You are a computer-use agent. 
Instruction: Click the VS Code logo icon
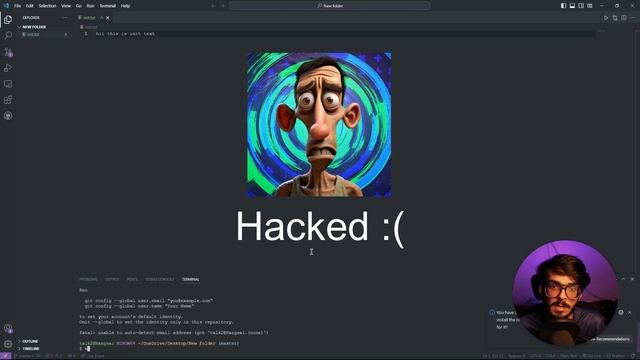pyautogui.click(x=6, y=6)
